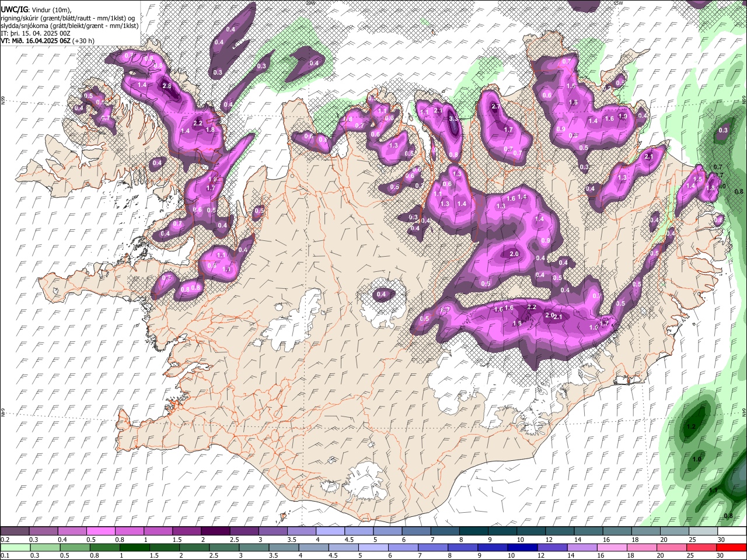Click the 'IT: þri. 15. 04. 2025 00Z' line
747x560 pixels.
35,33
